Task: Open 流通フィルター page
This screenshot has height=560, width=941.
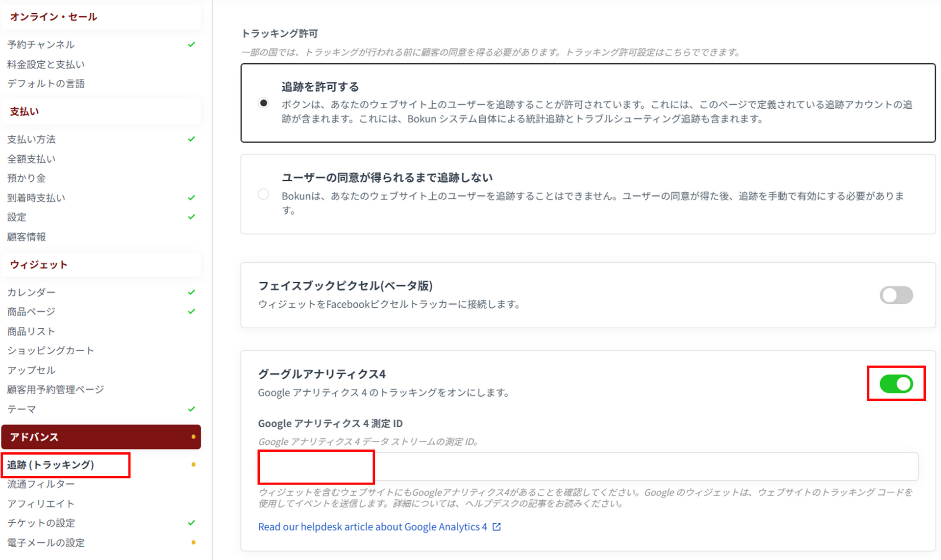Action: 41,484
